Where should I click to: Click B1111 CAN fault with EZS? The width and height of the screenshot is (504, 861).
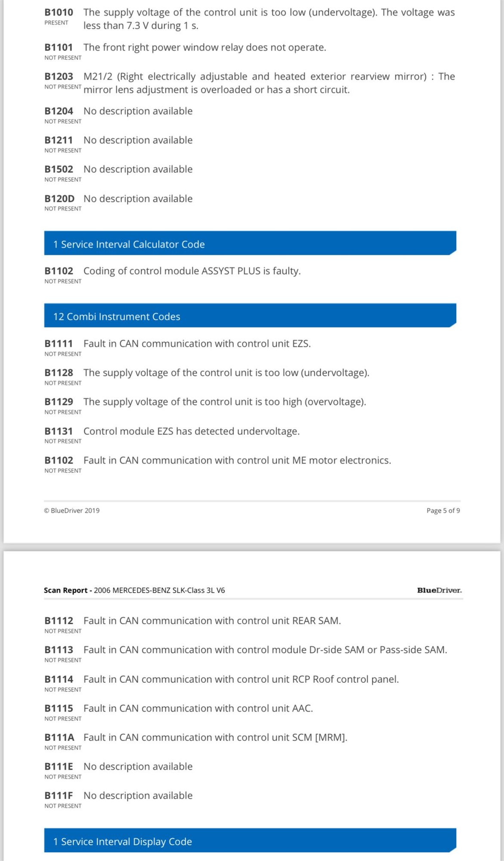[x=177, y=348]
